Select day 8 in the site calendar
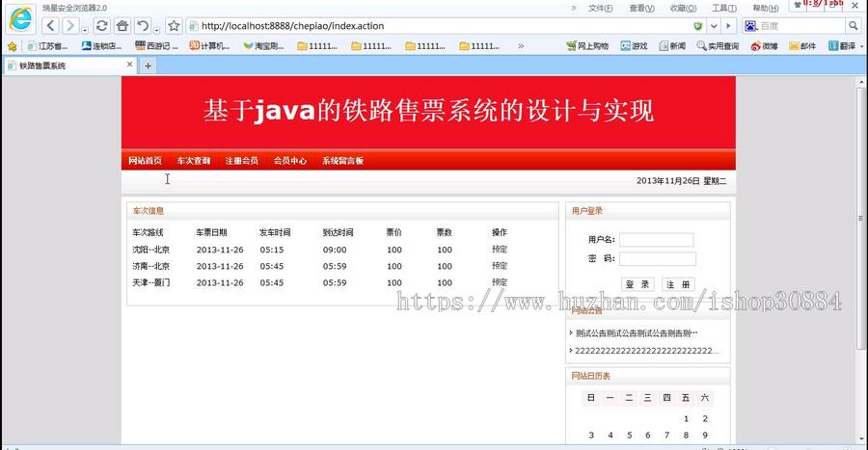 [686, 436]
